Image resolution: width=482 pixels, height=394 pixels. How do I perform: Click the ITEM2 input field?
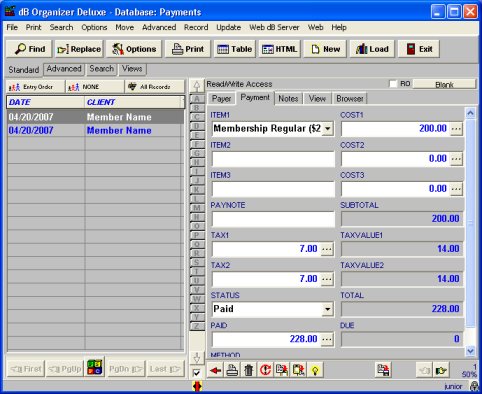273,159
